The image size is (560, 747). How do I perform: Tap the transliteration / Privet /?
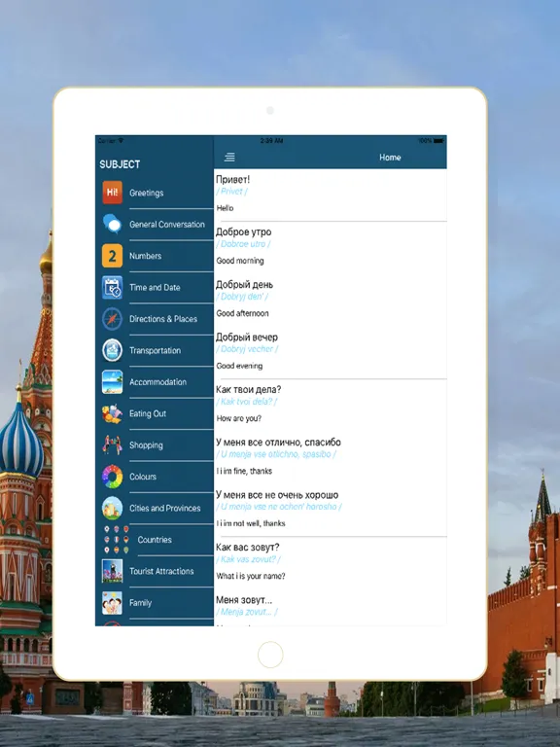[x=232, y=191]
